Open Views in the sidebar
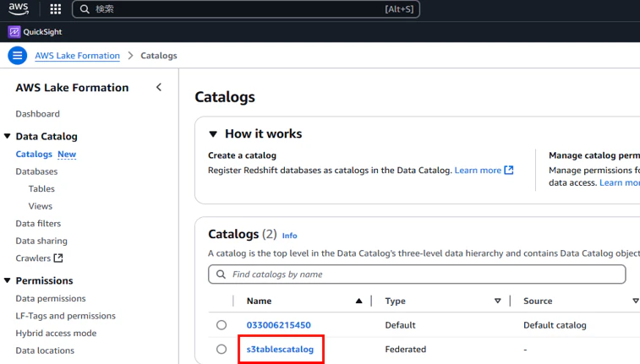Viewport: 640px width, 364px height. pyautogui.click(x=41, y=206)
